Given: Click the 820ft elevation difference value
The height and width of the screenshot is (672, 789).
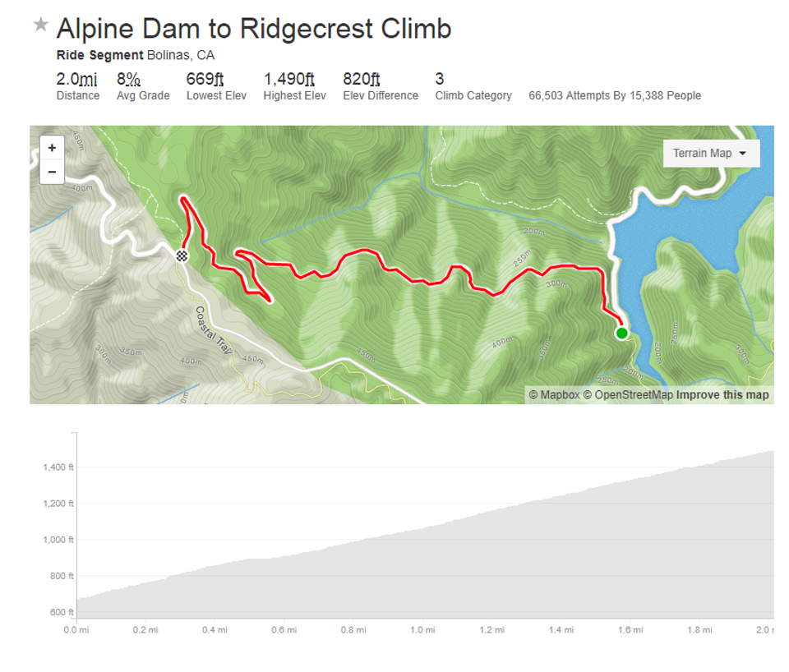Looking at the screenshot, I should (x=362, y=79).
